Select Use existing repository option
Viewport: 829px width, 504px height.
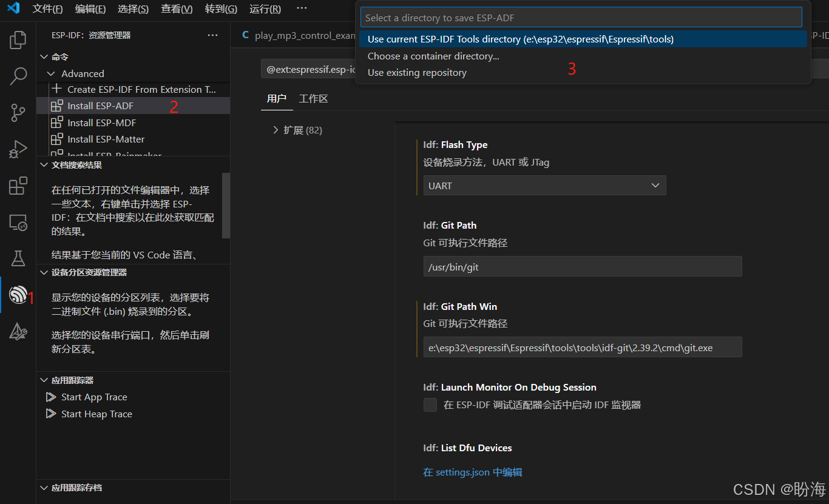583,72
